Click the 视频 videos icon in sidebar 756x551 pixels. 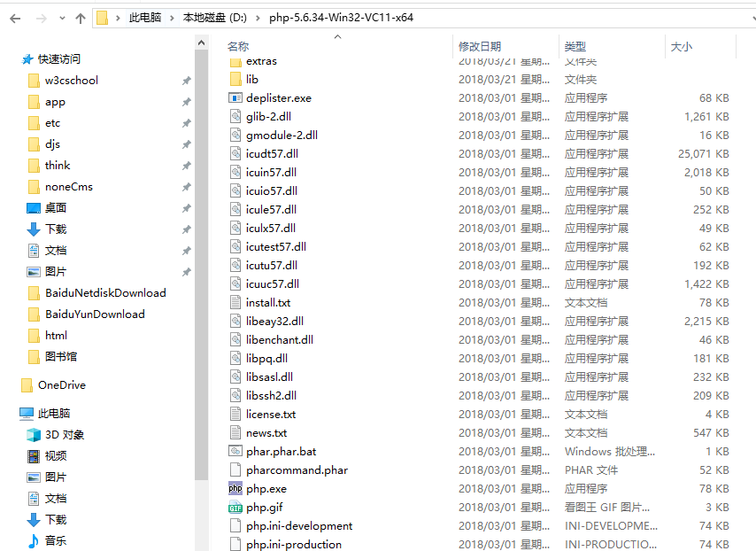(x=34, y=456)
